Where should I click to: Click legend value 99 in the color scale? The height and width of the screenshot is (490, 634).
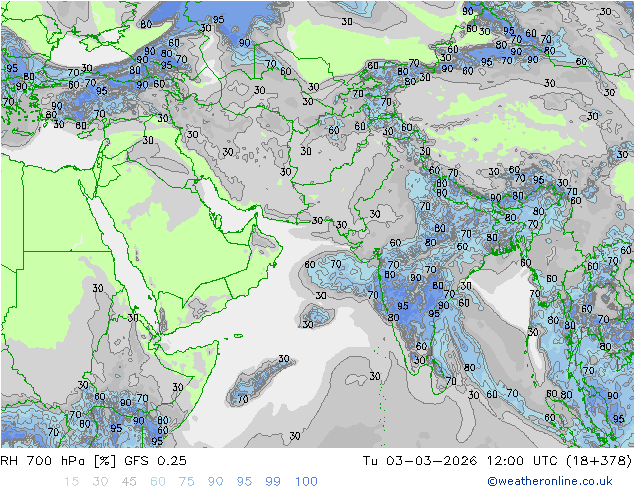273,482
